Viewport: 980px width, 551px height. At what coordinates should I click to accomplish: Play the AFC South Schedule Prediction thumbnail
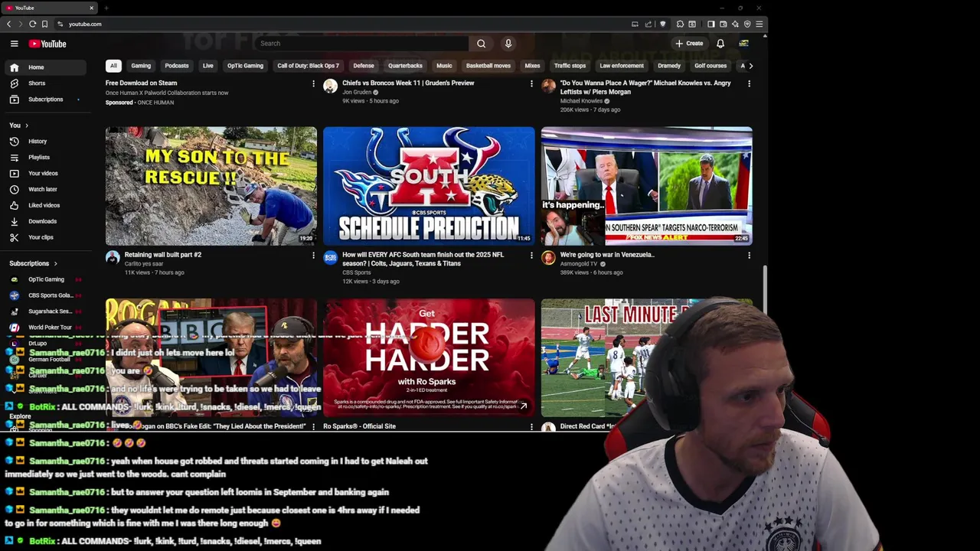click(429, 186)
